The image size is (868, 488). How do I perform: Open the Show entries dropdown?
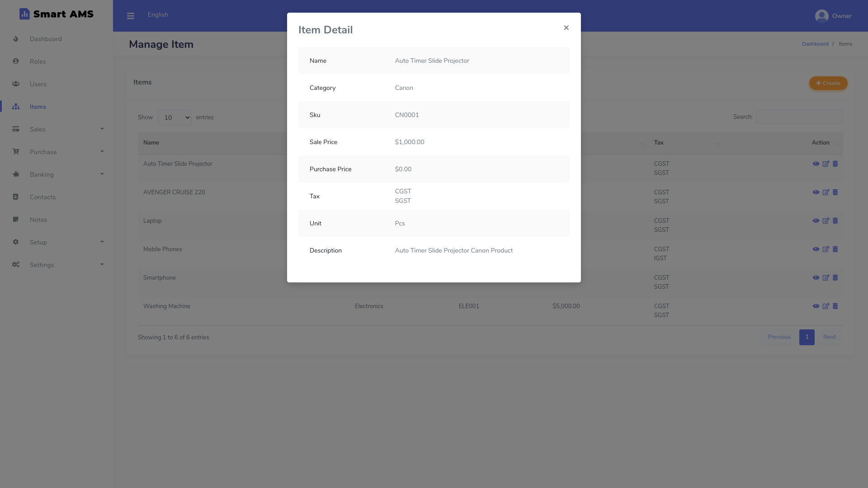point(174,117)
